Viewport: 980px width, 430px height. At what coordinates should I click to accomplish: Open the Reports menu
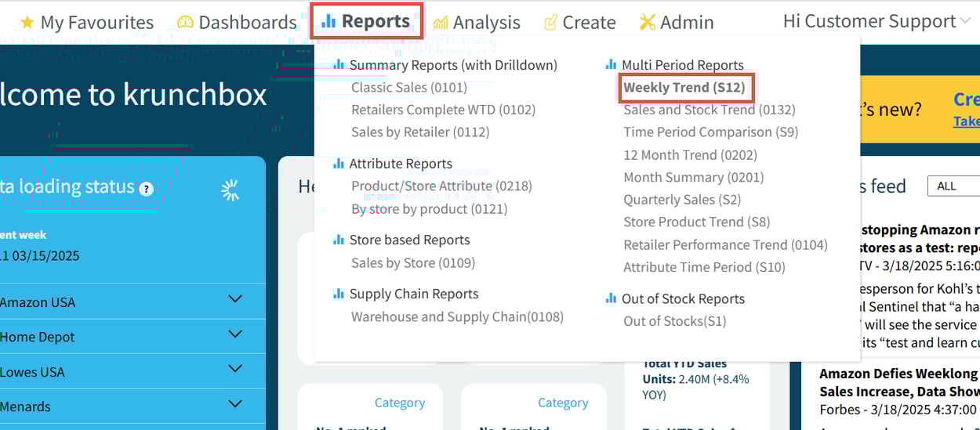(367, 22)
